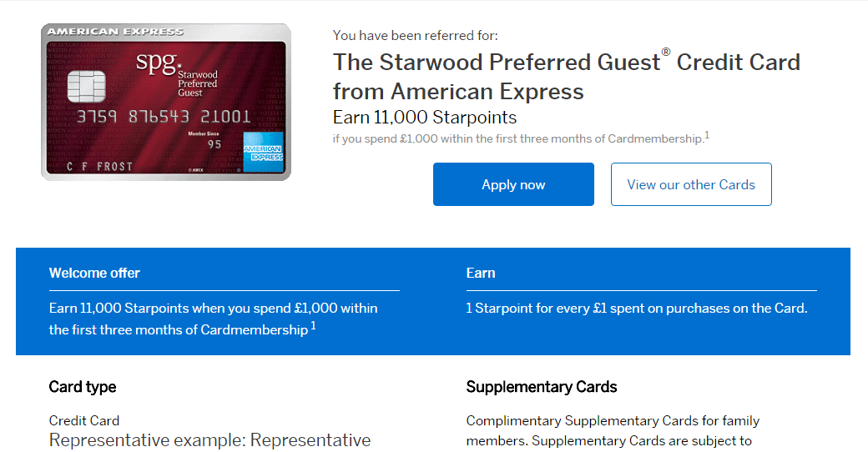Click the Card type heading
This screenshot has width=868, height=452.
83,387
